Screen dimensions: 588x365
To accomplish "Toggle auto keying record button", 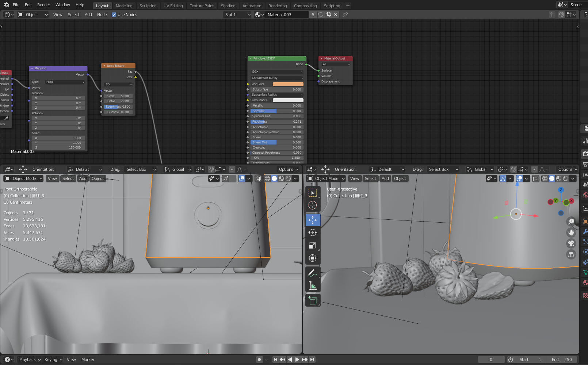I will 259,360.
